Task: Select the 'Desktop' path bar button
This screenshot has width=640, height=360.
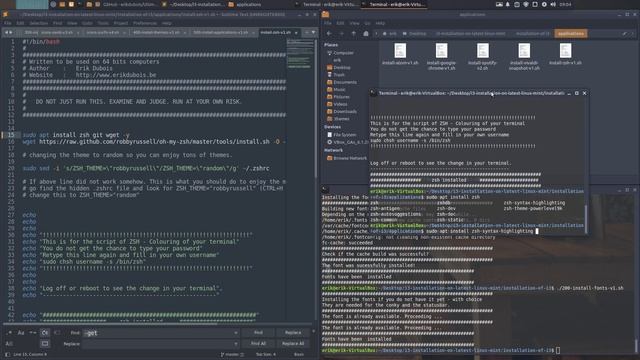Action: pyautogui.click(x=415, y=33)
